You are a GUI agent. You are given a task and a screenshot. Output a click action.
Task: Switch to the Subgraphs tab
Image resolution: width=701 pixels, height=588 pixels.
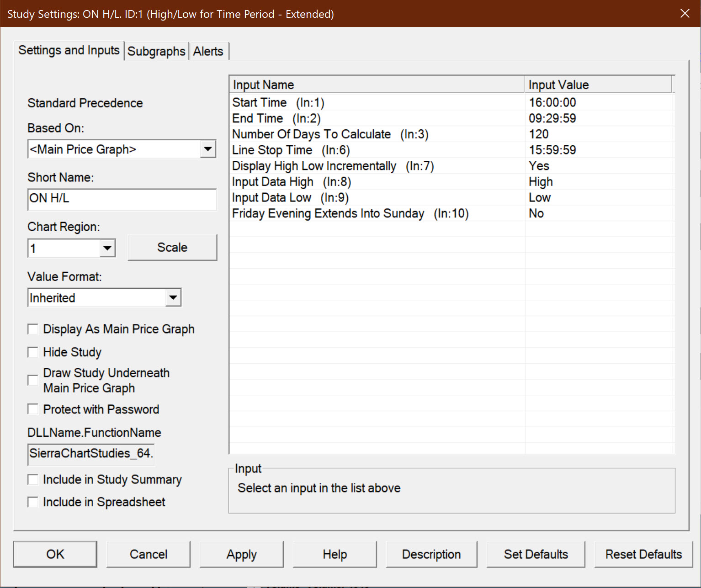coord(156,51)
